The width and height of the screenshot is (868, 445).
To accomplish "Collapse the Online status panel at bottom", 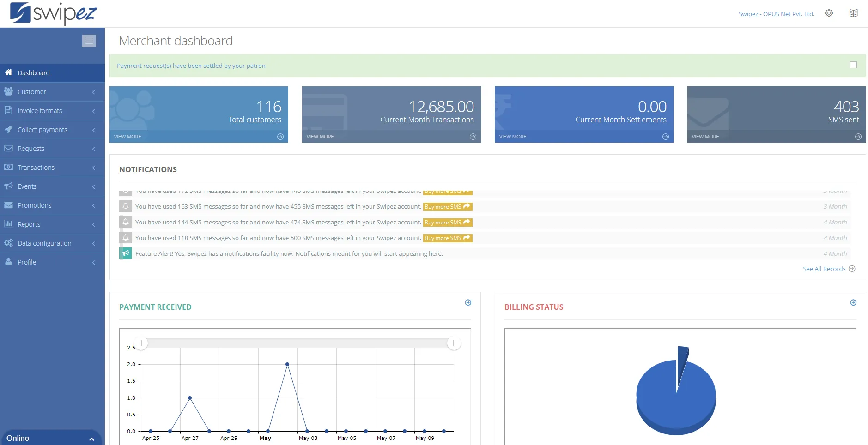I will click(x=91, y=438).
